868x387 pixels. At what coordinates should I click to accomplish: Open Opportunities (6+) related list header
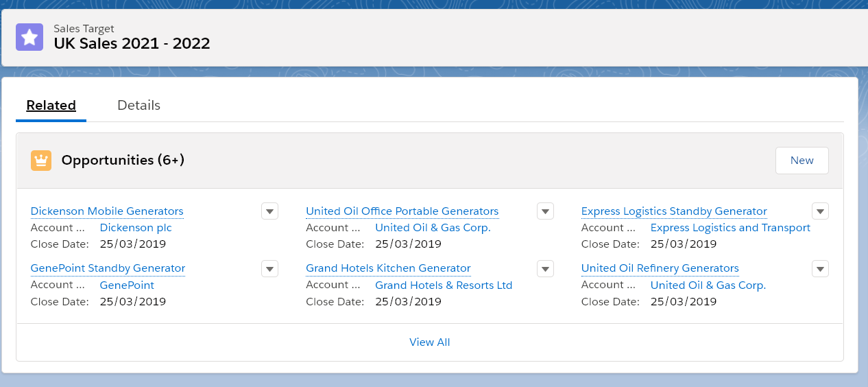click(123, 161)
